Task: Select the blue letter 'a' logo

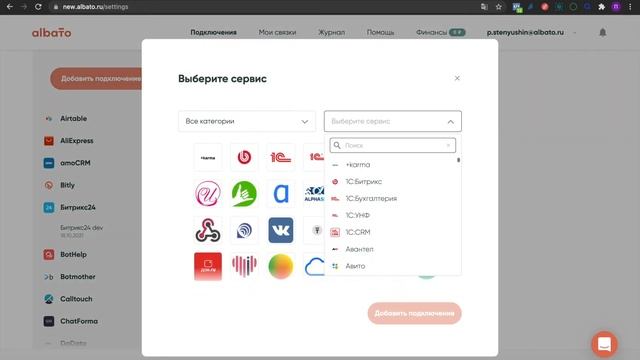Action: [x=280, y=193]
